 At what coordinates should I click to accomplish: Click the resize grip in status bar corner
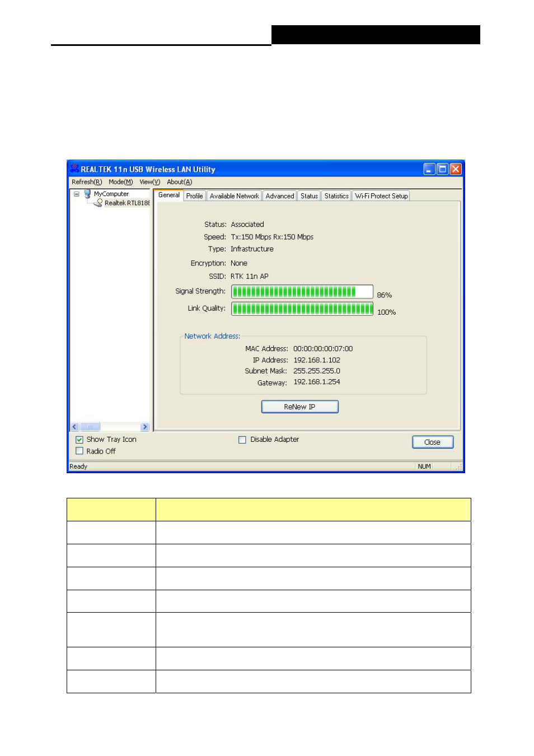pos(459,467)
